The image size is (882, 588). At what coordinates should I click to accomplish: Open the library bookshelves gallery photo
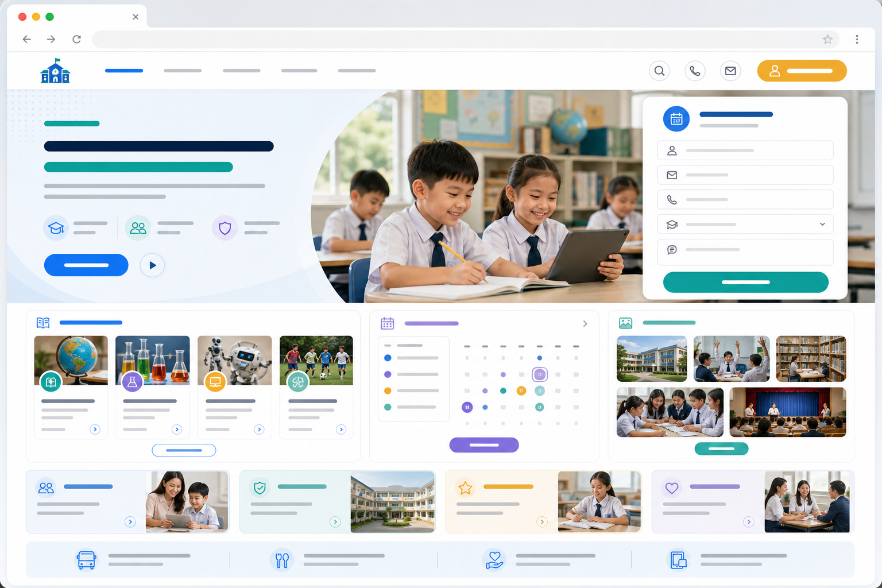tap(811, 359)
